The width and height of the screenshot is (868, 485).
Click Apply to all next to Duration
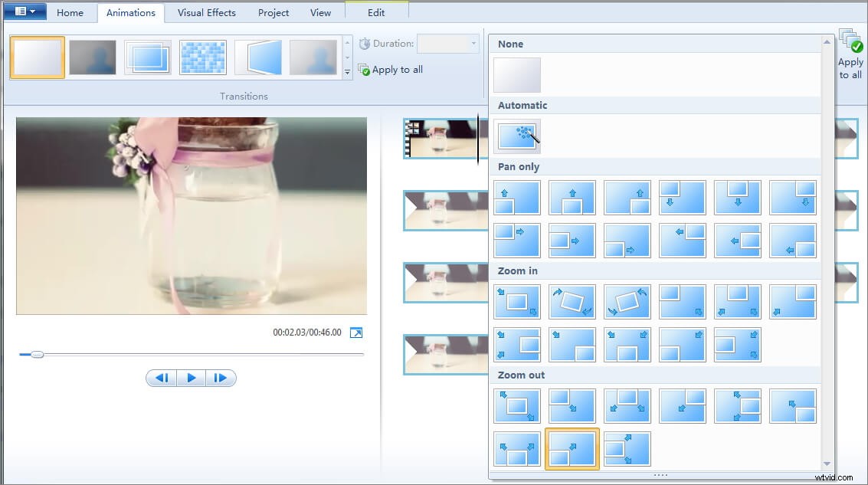click(390, 69)
